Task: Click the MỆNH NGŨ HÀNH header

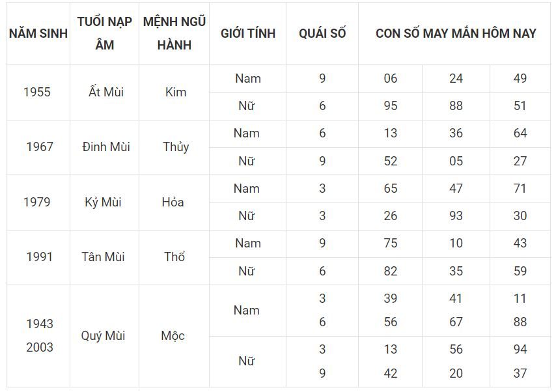Action: 174,33
